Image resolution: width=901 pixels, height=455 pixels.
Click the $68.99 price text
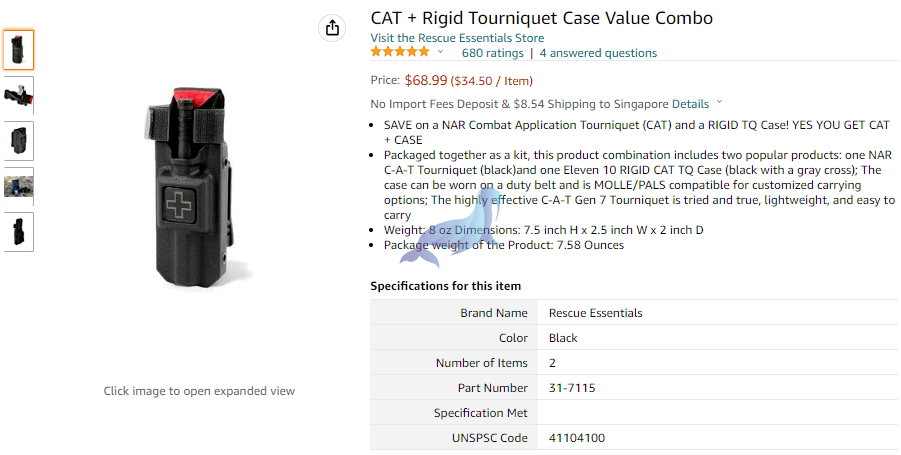426,80
